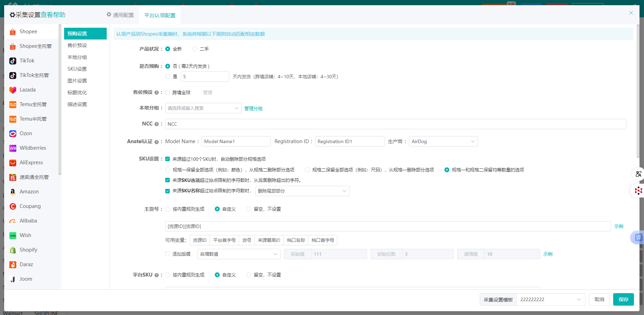Click the platform list scrollbar

click(60, 100)
